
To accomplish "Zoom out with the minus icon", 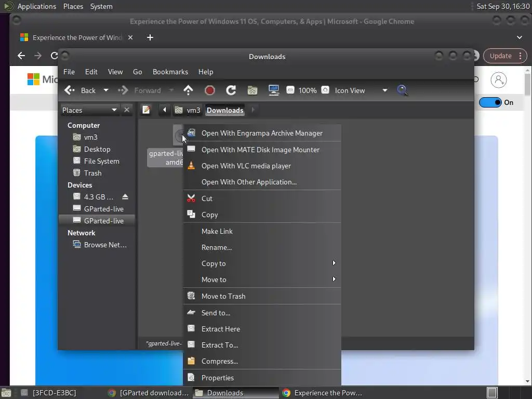I will point(290,90).
